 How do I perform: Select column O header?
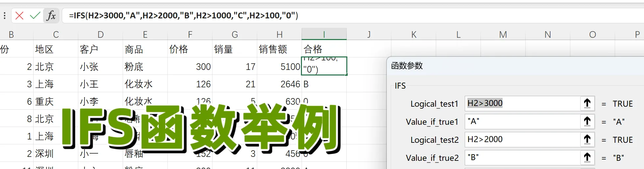(x=592, y=34)
